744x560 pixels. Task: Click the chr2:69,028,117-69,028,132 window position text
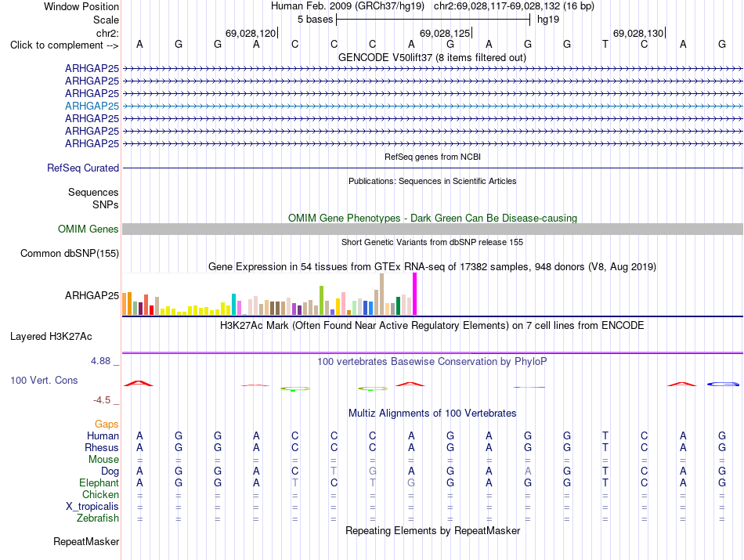click(x=514, y=6)
